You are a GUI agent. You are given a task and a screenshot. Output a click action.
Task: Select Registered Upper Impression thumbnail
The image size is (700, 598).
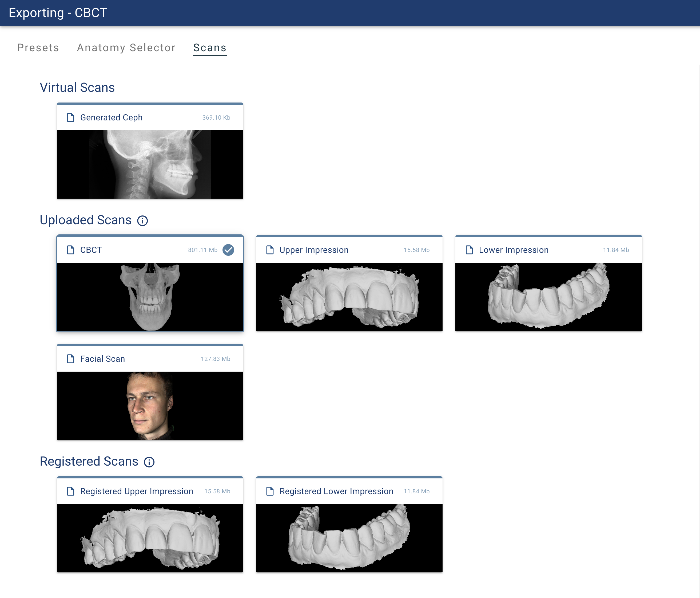[x=150, y=538]
